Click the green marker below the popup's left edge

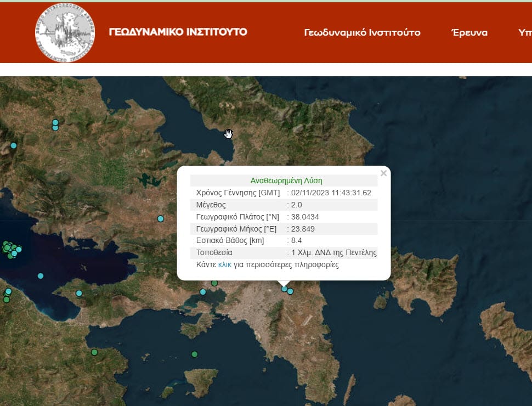point(214,283)
